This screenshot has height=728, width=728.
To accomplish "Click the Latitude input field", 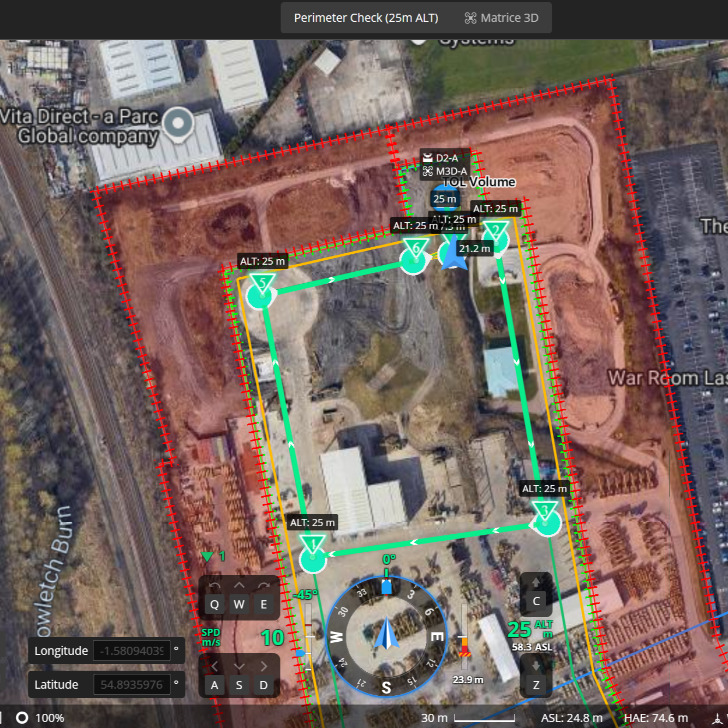I will (x=131, y=684).
